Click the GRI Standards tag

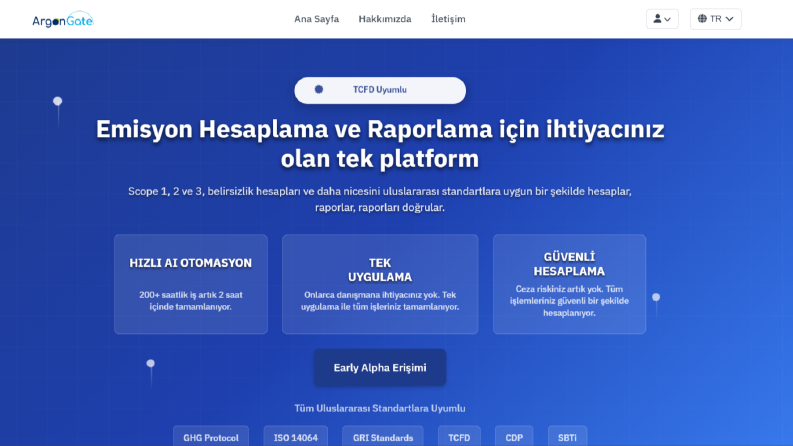pos(383,437)
